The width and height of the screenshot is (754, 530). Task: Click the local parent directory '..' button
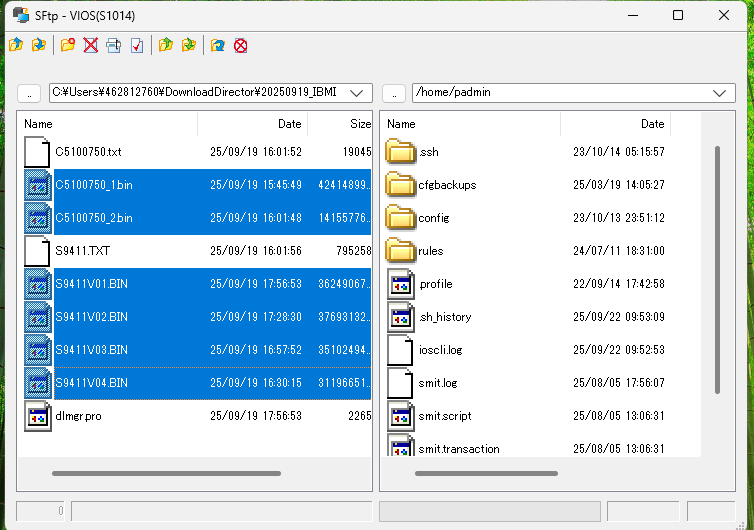[x=29, y=93]
